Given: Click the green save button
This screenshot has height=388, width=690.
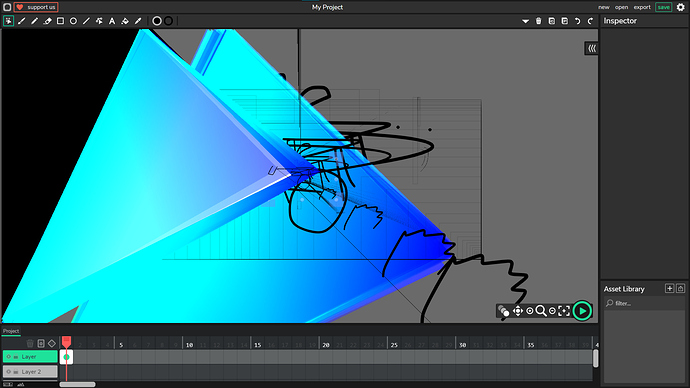Looking at the screenshot, I should click(x=664, y=7).
